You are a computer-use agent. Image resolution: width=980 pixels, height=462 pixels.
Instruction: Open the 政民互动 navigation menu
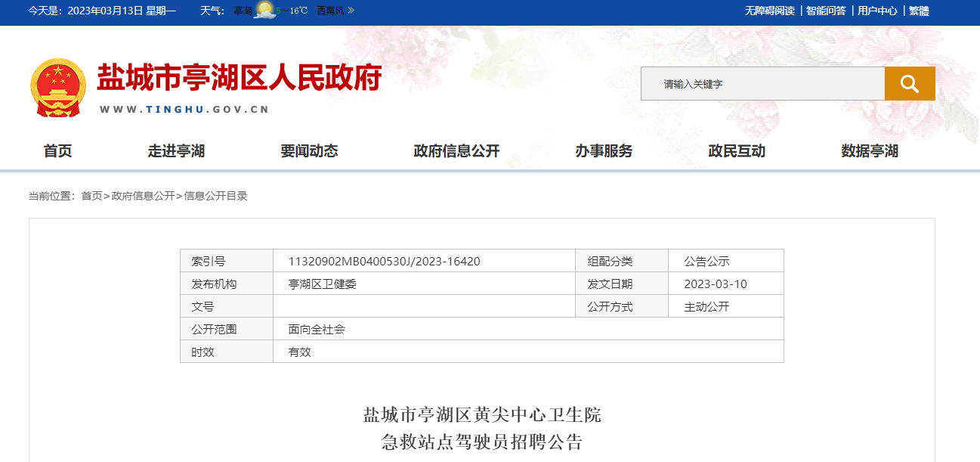737,151
